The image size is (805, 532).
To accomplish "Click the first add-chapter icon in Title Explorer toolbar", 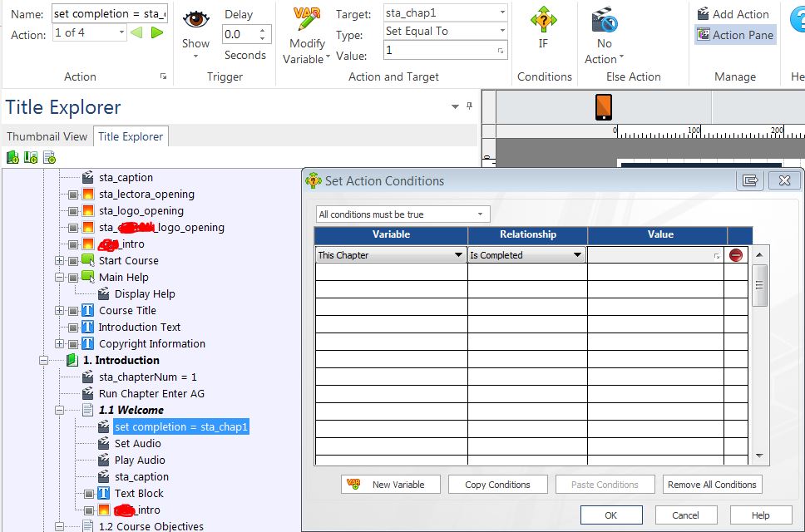I will (x=12, y=157).
